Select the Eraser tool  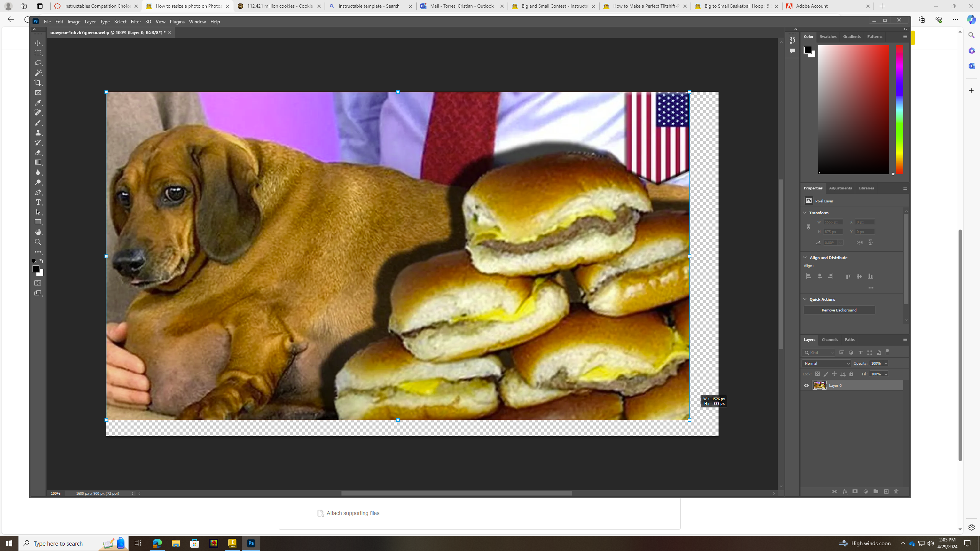(38, 152)
